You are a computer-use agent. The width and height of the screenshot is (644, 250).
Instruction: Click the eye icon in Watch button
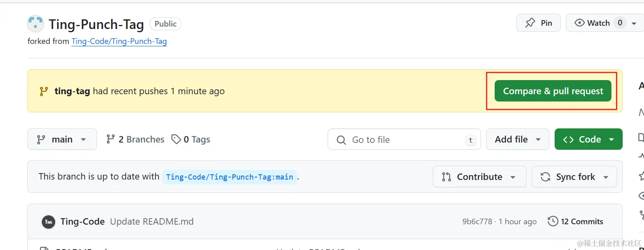click(x=579, y=23)
